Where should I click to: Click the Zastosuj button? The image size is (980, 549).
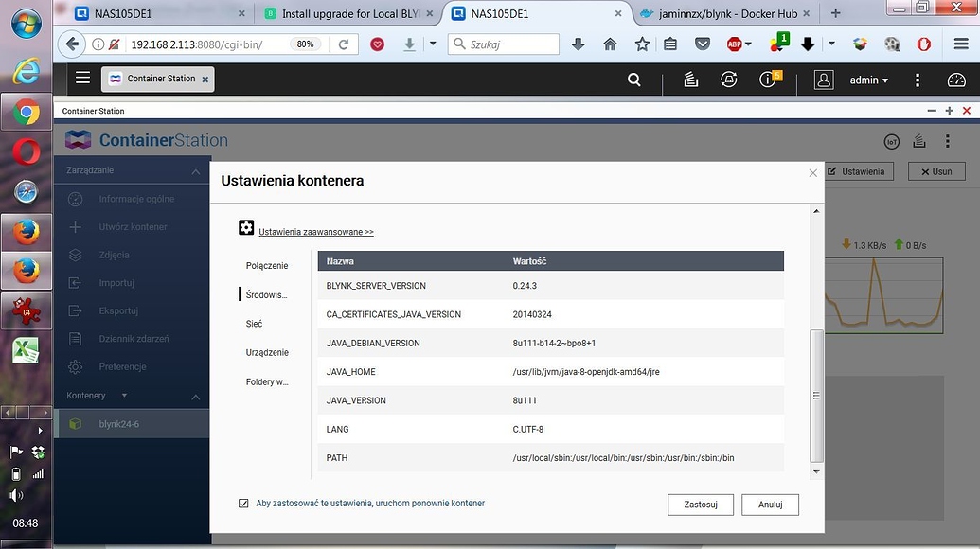[700, 504]
